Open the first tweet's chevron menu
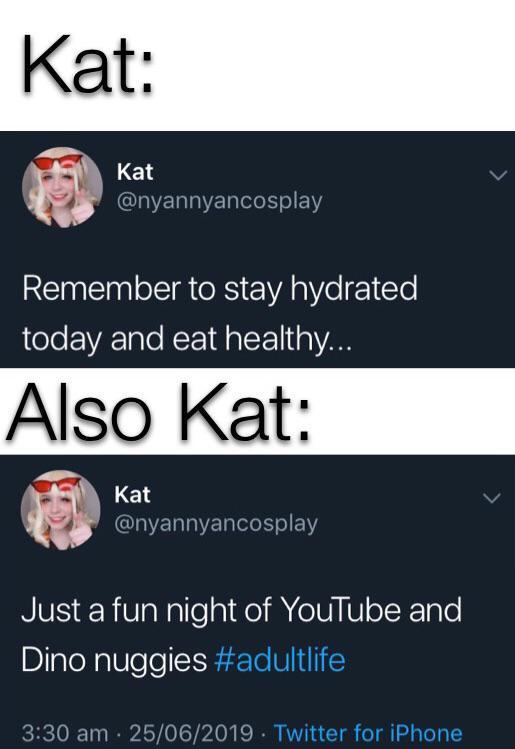Image resolution: width=515 pixels, height=749 pixels. 497,176
